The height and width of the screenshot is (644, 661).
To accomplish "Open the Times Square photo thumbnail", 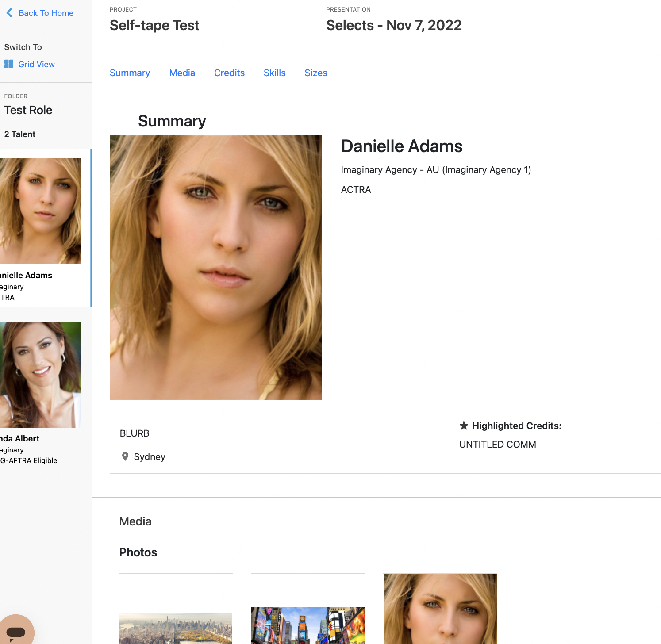I will [308, 609].
